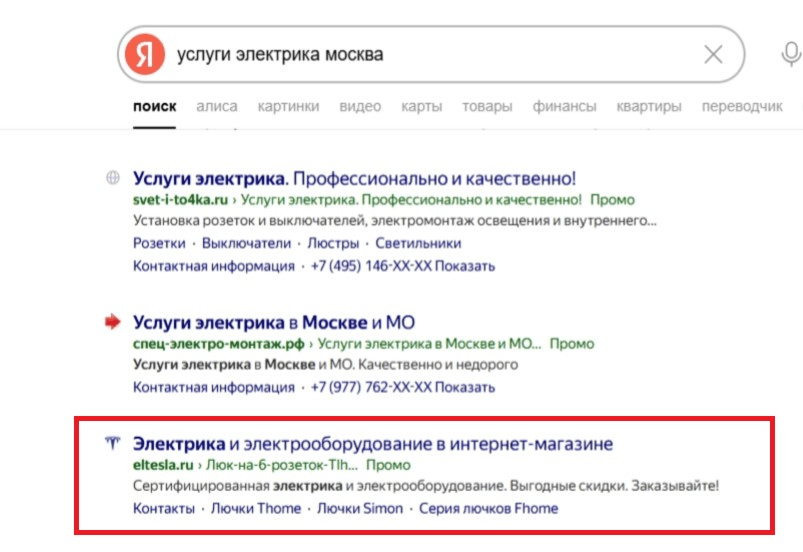Click description 'Установка розеток и выключателей, электромонтаж...'

point(394,221)
